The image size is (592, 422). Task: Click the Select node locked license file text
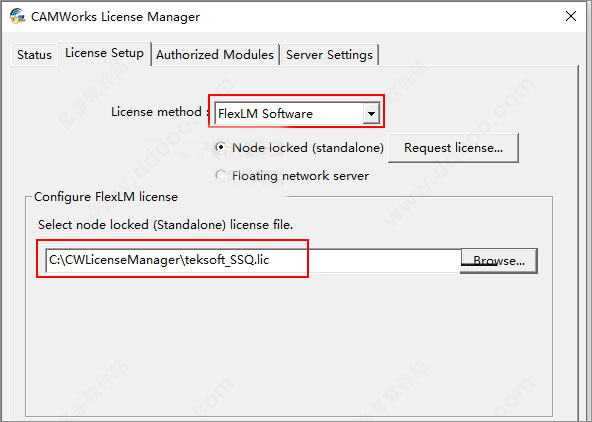click(165, 225)
